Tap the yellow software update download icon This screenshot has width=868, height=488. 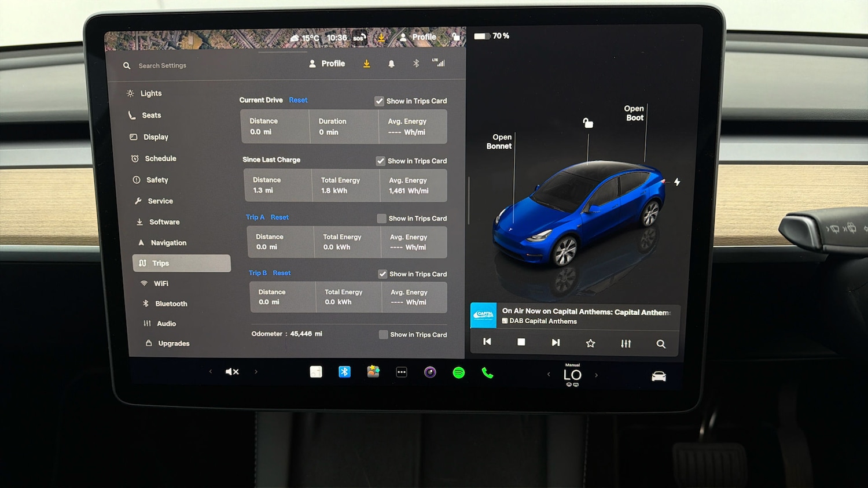pos(366,63)
